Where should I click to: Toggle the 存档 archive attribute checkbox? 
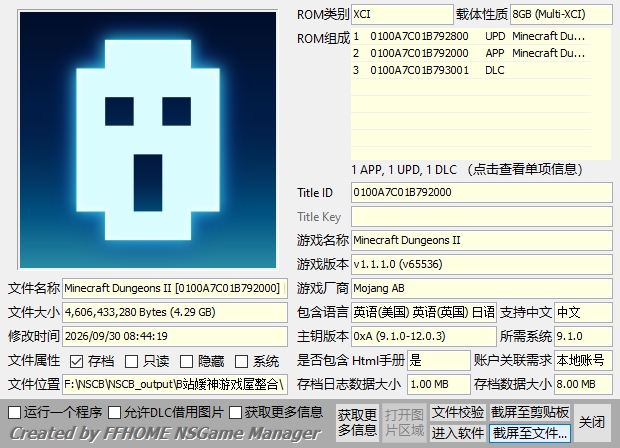point(76,361)
